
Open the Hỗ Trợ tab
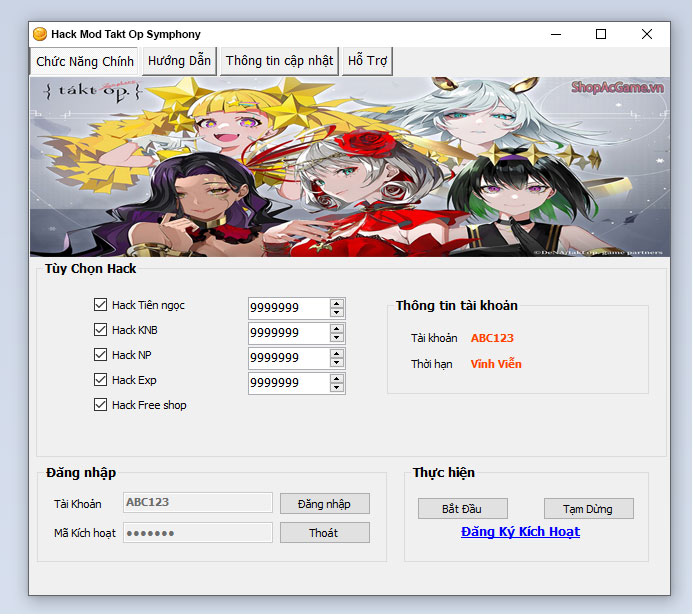click(367, 61)
